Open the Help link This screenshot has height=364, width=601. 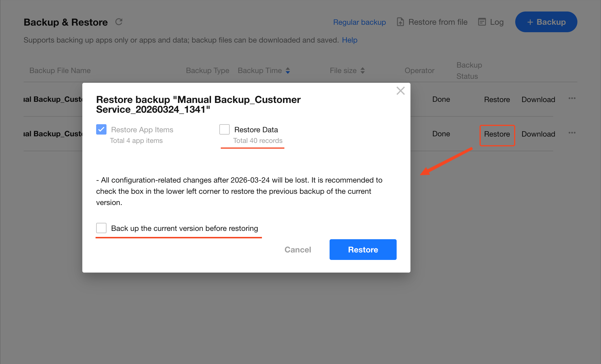tap(349, 40)
